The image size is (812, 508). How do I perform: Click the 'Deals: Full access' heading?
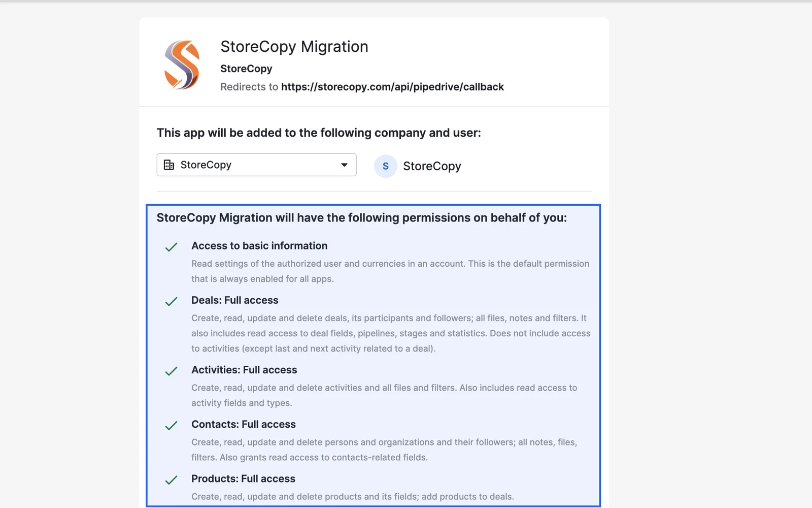pos(235,300)
